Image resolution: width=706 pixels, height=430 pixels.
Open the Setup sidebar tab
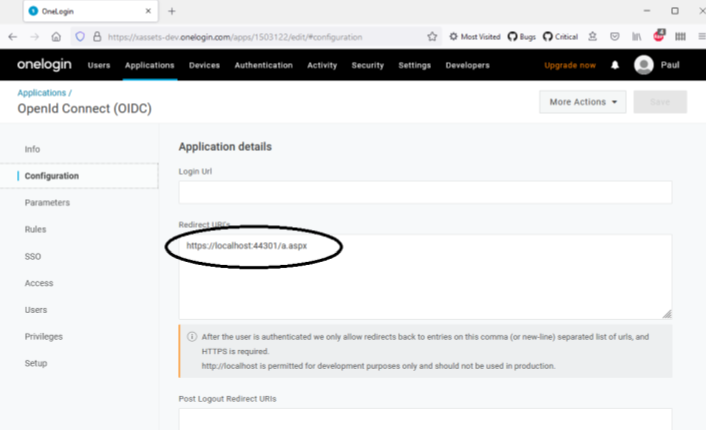[x=36, y=363]
